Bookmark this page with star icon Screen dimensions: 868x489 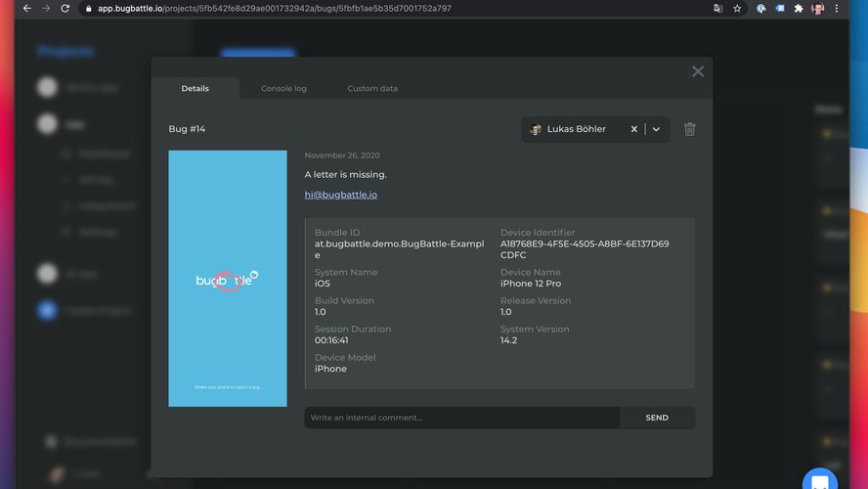[737, 8]
